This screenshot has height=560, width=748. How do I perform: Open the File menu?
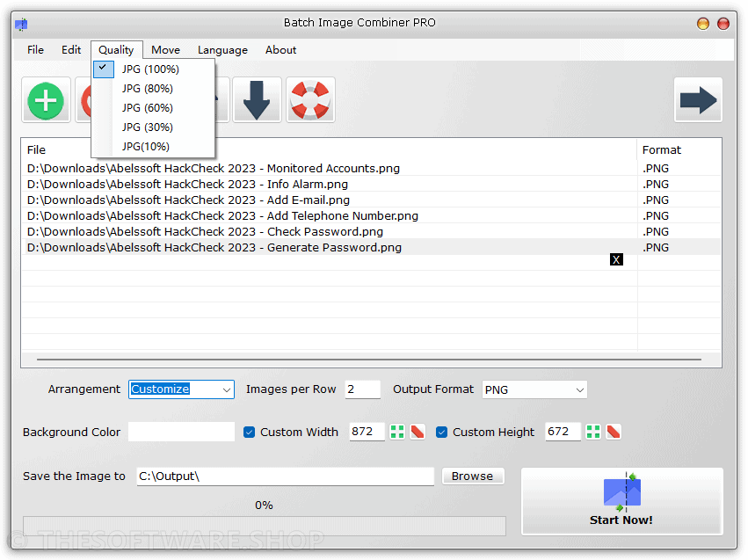(35, 49)
